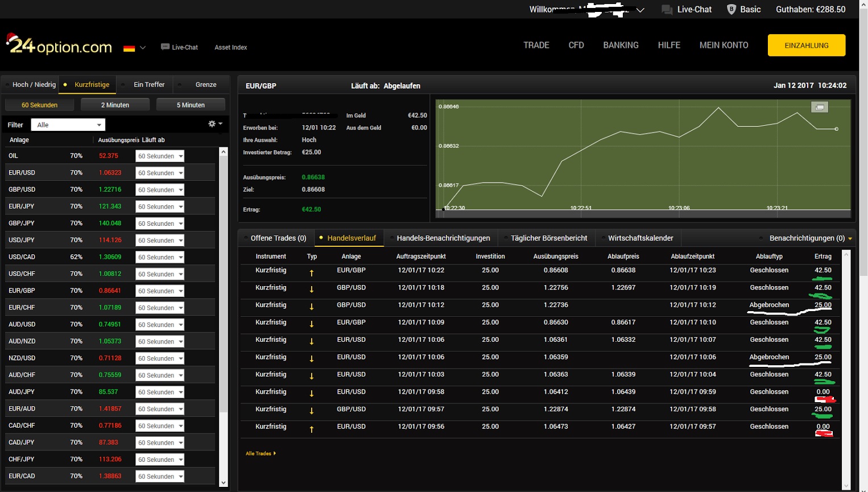Open the Alle Trades link
The height and width of the screenshot is (492, 868).
point(260,454)
